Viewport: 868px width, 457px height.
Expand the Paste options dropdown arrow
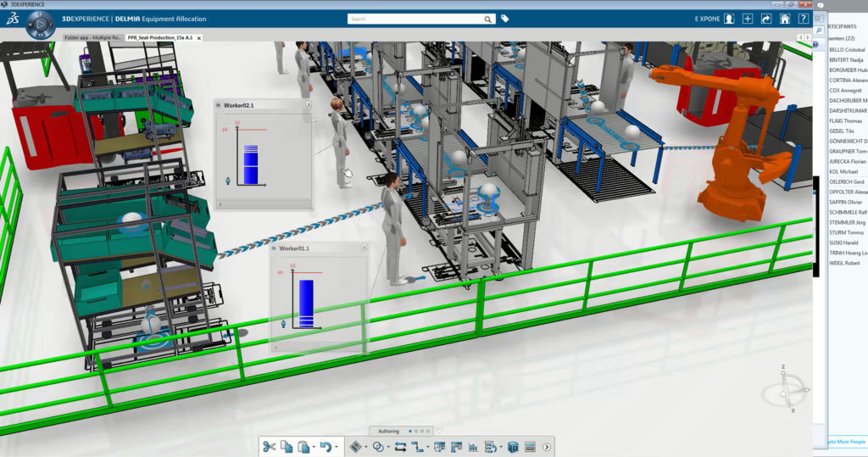point(314,448)
